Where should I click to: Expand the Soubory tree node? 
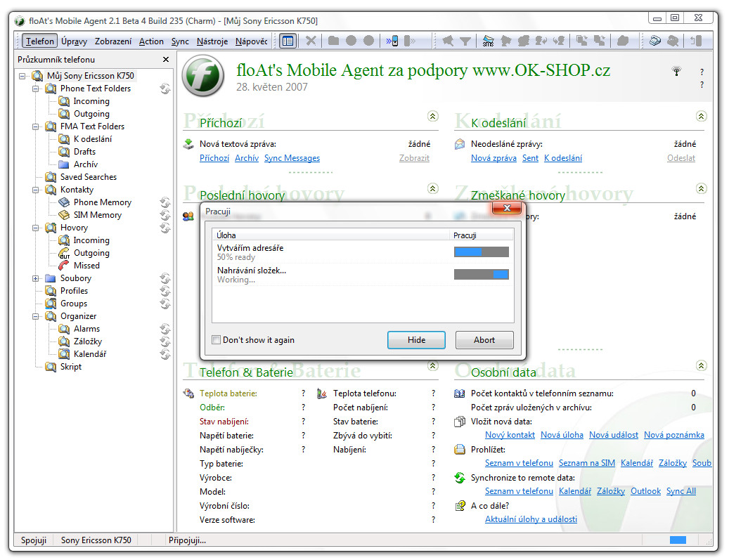tap(35, 278)
